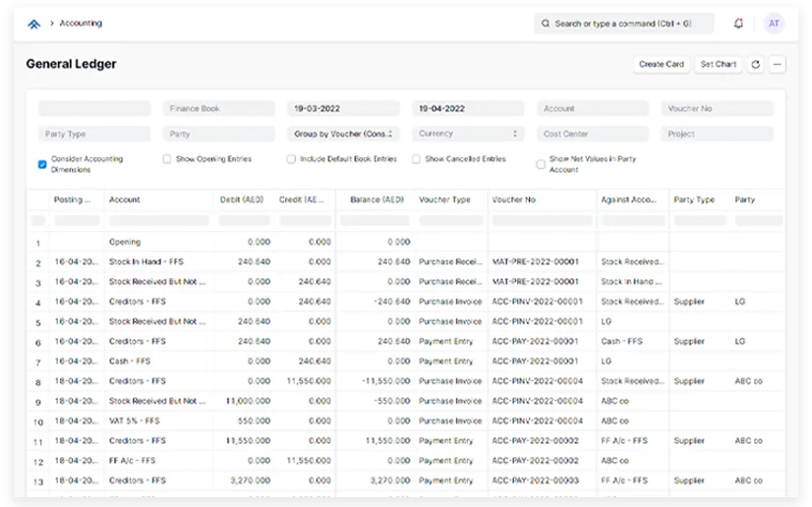The width and height of the screenshot is (812, 507).
Task: Enable Show Opening Entries checkbox
Action: coord(167,159)
